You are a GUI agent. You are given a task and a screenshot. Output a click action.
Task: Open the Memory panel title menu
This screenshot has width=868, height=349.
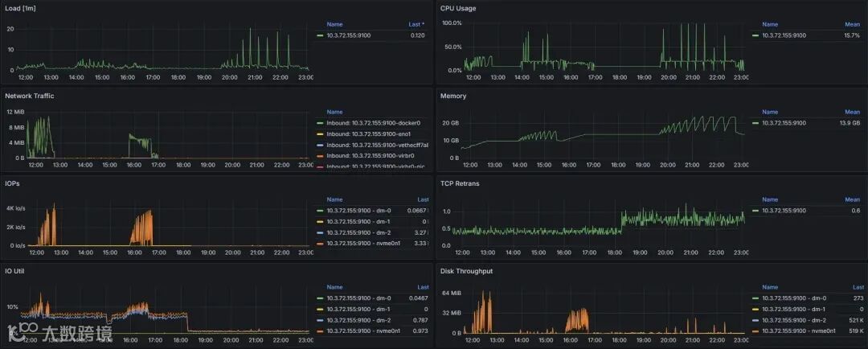point(453,96)
